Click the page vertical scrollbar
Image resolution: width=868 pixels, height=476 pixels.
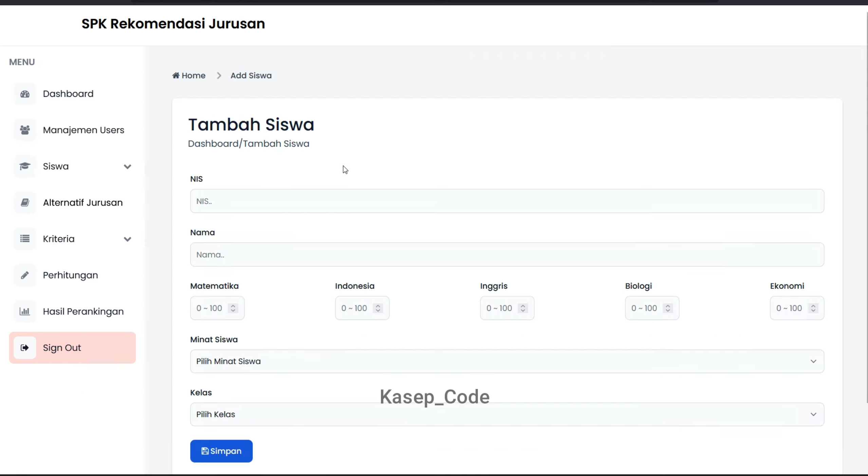867,207
